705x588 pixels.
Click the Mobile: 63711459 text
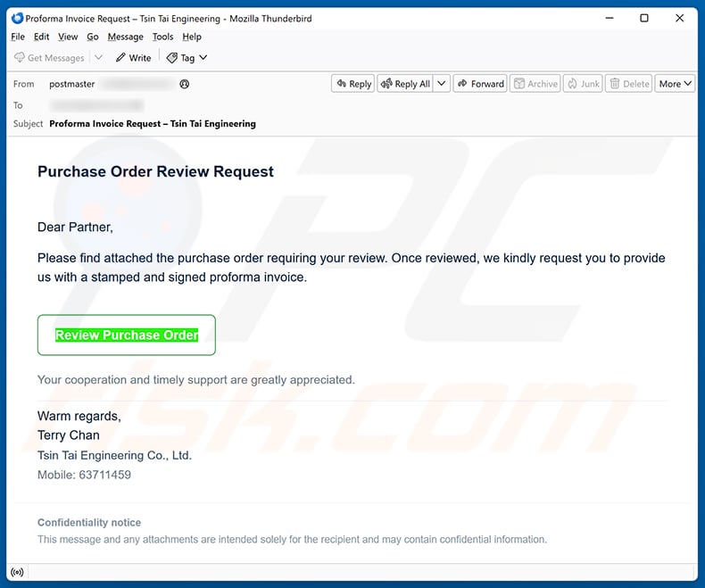[x=84, y=475]
